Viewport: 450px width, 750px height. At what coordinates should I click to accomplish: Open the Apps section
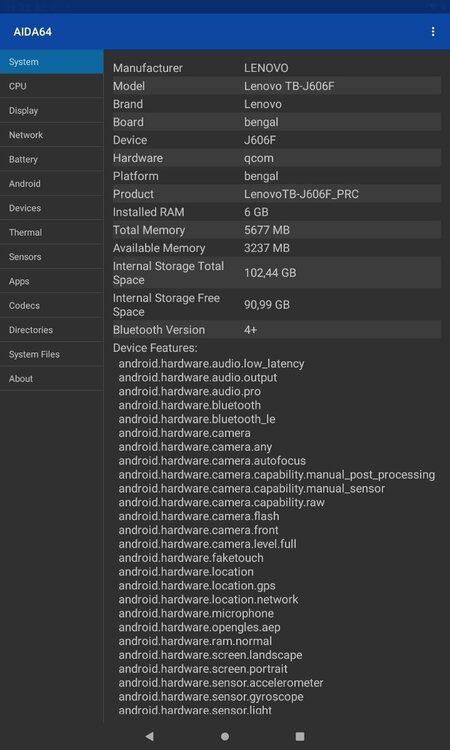click(52, 281)
